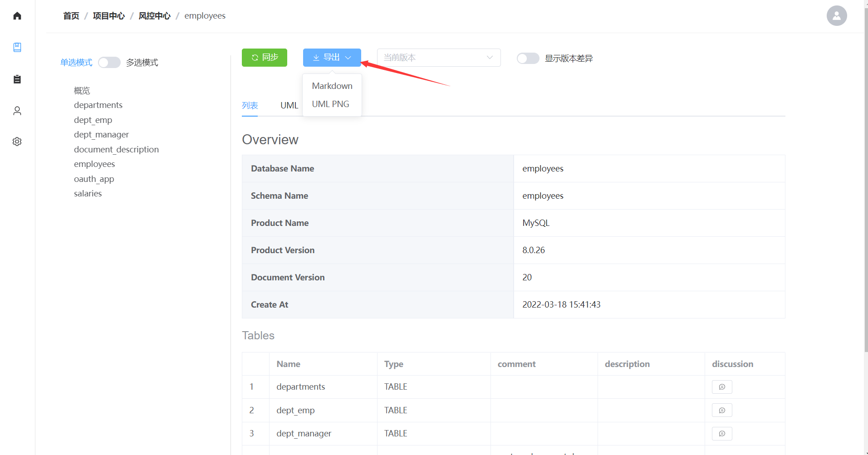The image size is (868, 455).
Task: Click the page's vertical scrollbar
Action: coord(866,181)
